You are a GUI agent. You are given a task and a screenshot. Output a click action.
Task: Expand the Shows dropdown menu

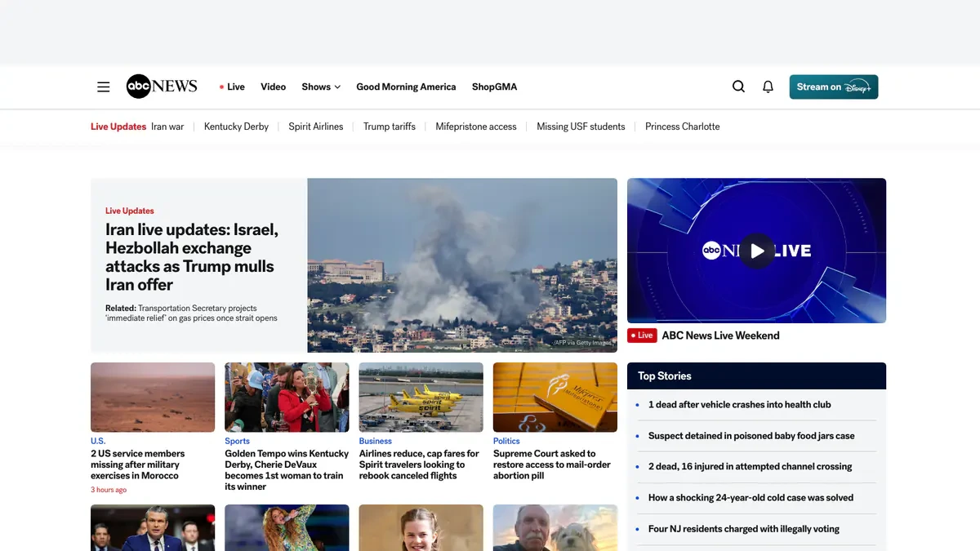pyautogui.click(x=321, y=87)
